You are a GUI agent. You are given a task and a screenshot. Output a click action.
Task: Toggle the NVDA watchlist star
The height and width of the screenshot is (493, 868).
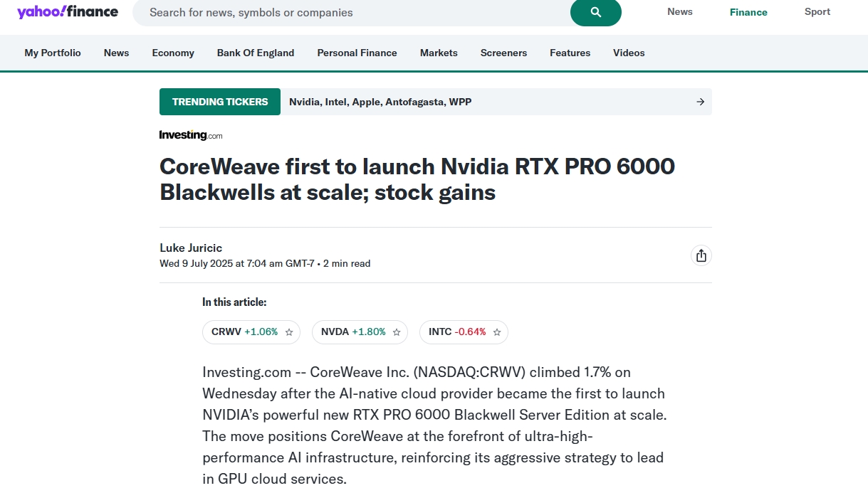pos(397,332)
